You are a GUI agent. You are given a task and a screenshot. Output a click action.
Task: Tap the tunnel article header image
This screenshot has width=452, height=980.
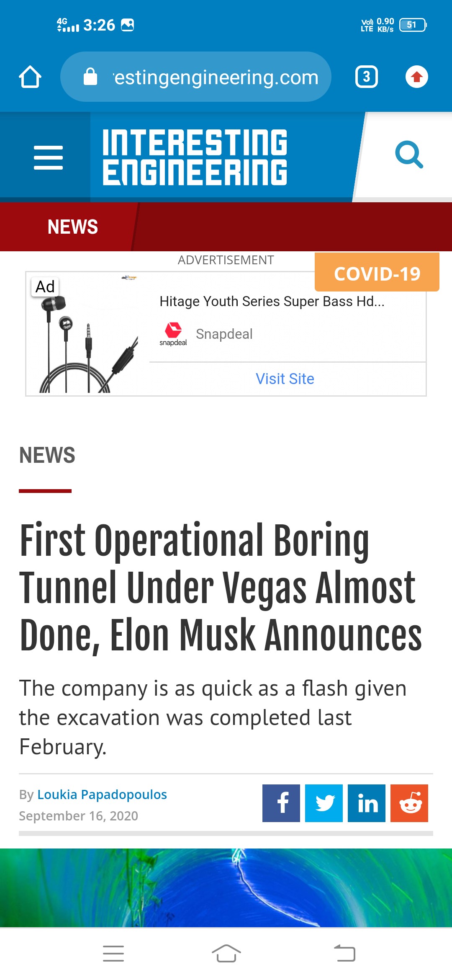(226, 888)
